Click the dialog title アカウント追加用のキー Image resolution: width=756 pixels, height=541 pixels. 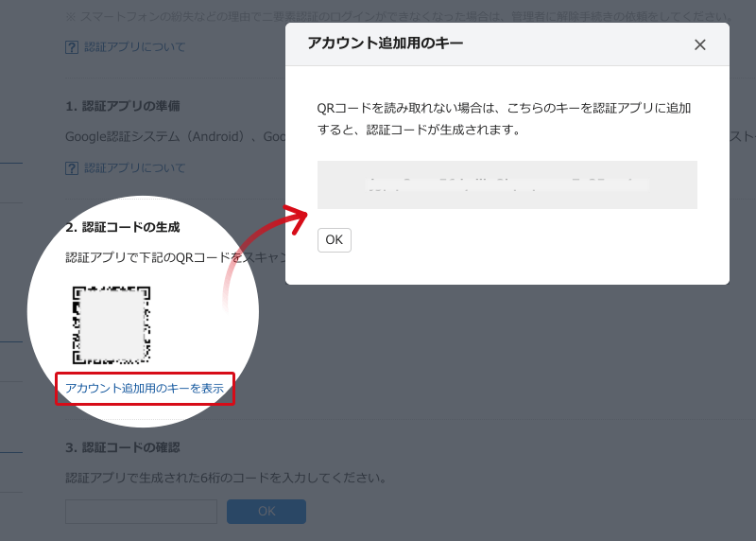point(386,43)
